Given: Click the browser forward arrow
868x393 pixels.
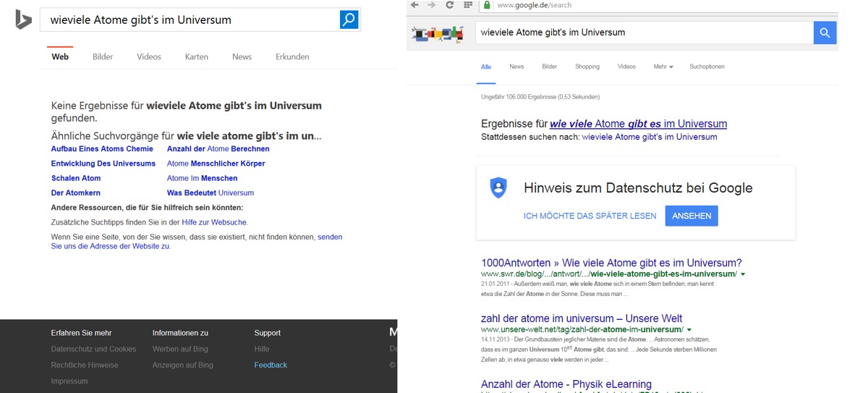Looking at the screenshot, I should 432,5.
